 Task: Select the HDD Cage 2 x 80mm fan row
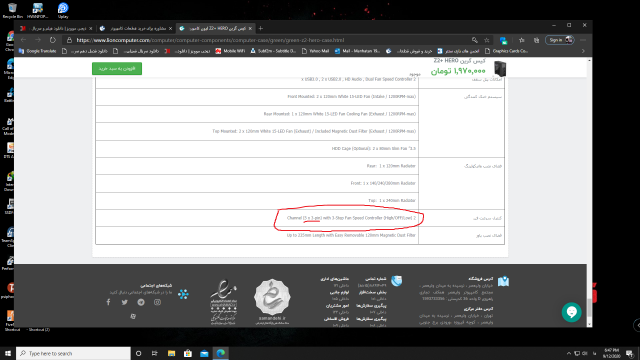coord(257,149)
